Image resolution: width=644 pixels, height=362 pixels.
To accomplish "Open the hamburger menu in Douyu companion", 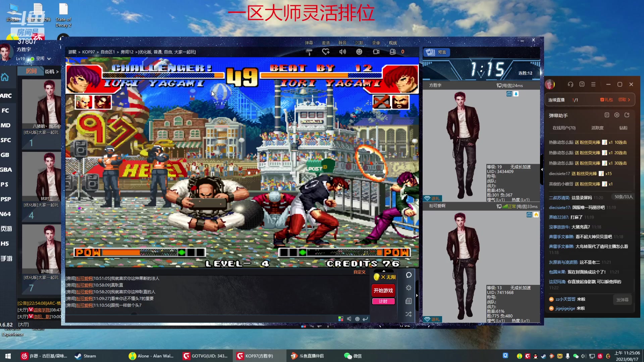I will pyautogui.click(x=593, y=84).
